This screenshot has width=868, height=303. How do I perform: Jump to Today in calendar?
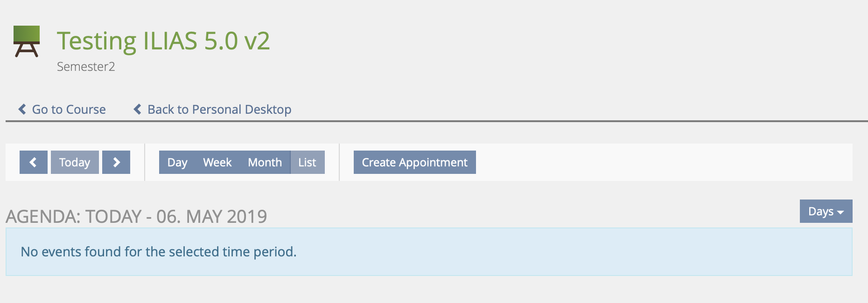tap(75, 162)
